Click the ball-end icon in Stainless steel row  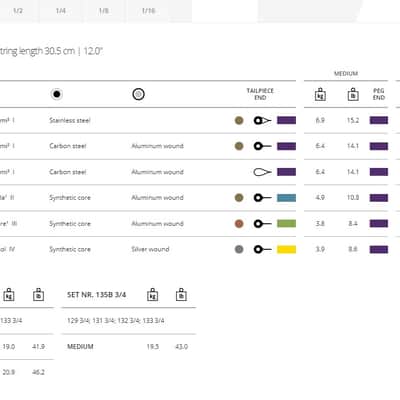tap(263, 120)
